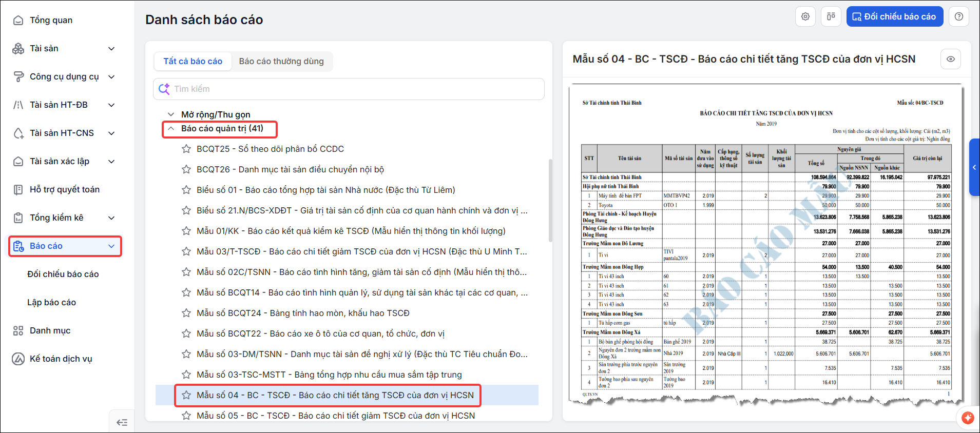Screen dimensions: 980x433
Task: Click the Công cụ dụng cụ icon
Action: [x=18, y=77]
